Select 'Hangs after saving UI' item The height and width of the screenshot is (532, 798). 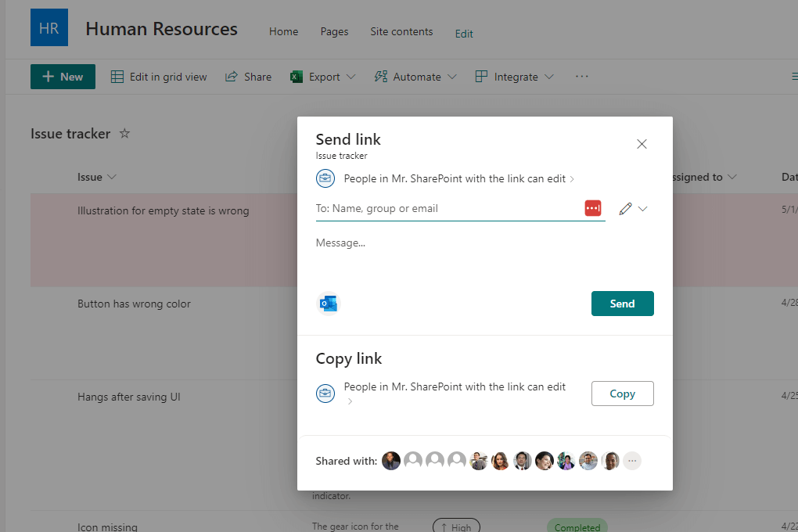click(x=129, y=397)
